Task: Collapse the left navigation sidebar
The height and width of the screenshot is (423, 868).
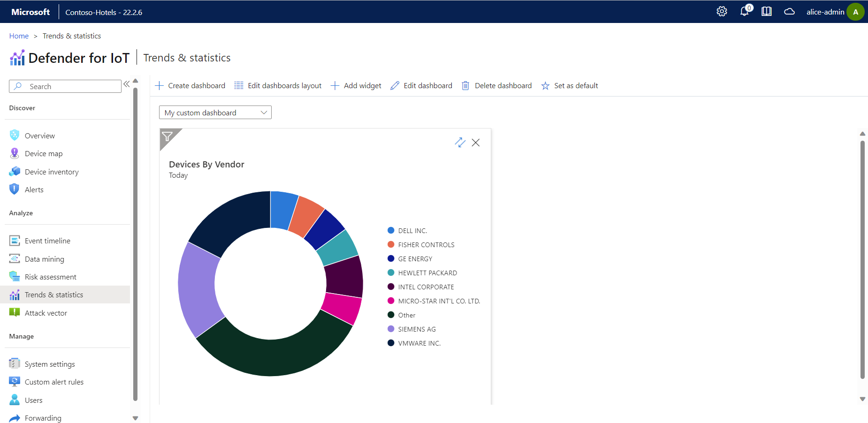Action: click(126, 84)
